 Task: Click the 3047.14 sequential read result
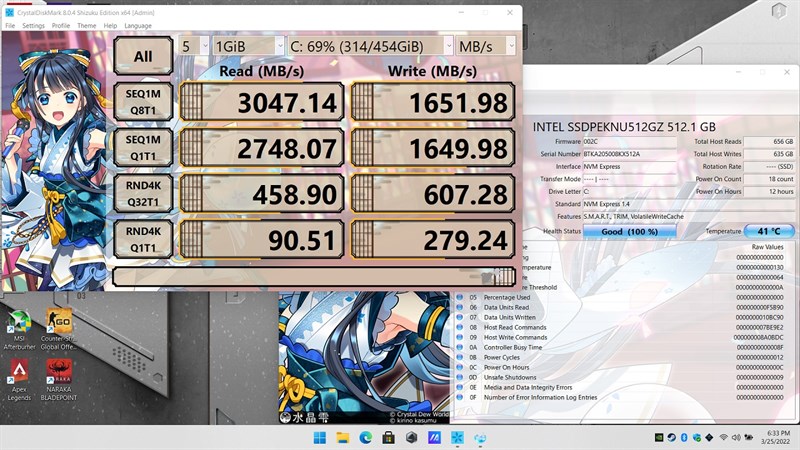[262, 102]
